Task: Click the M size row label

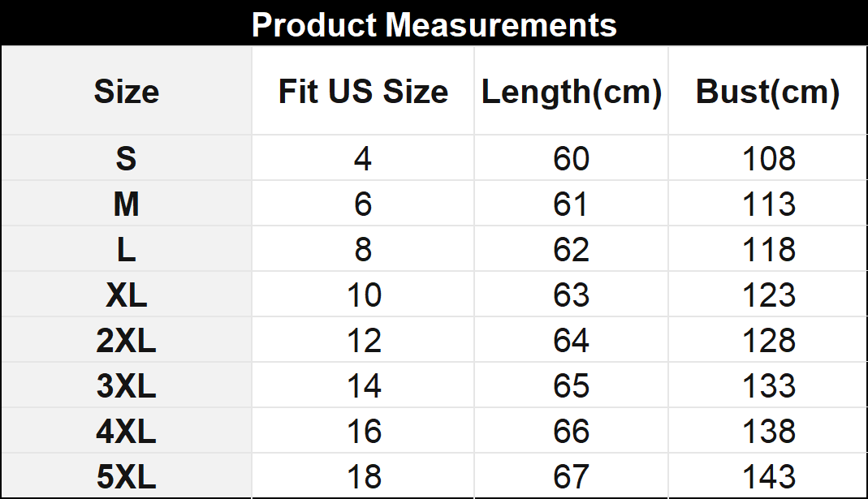Action: tap(126, 204)
